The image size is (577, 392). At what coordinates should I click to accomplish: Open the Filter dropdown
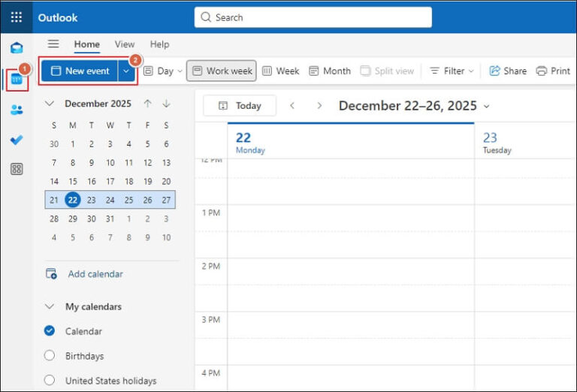452,71
